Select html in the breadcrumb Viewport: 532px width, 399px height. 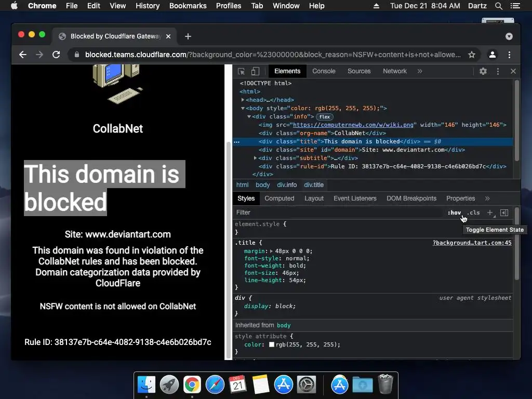(242, 185)
